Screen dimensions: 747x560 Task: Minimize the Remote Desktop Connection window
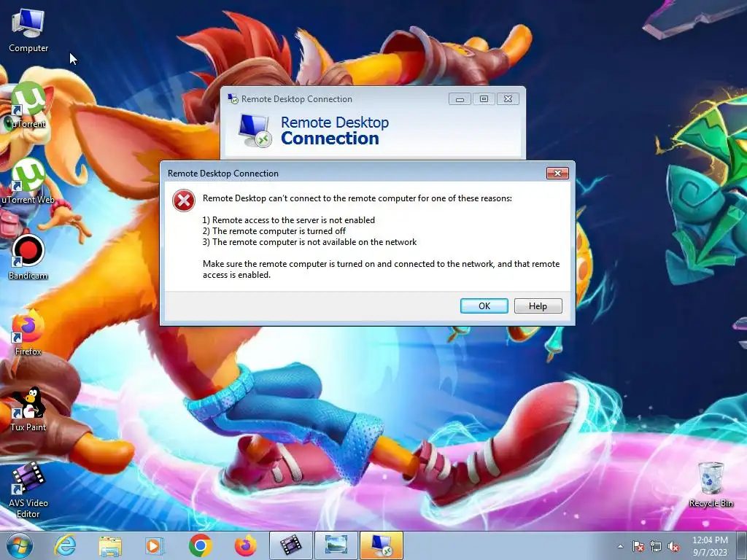(x=460, y=99)
